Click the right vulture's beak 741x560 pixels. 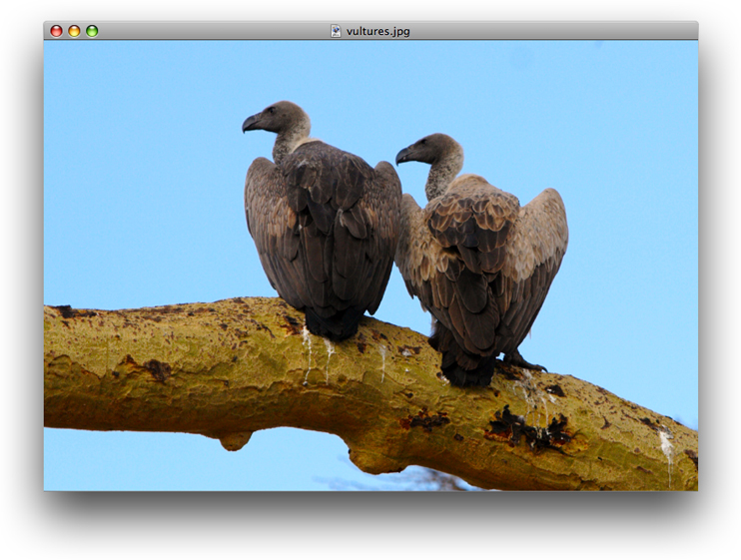click(403, 156)
